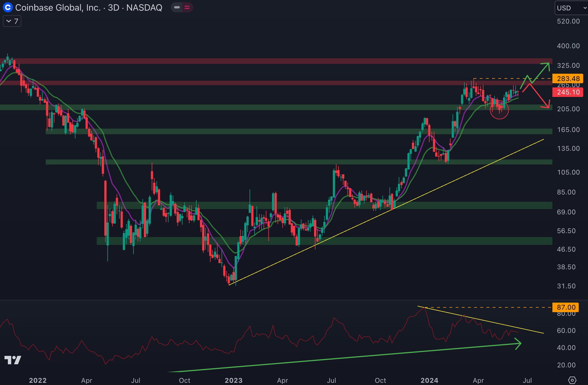Click the 2024 label on time axis

(x=429, y=380)
